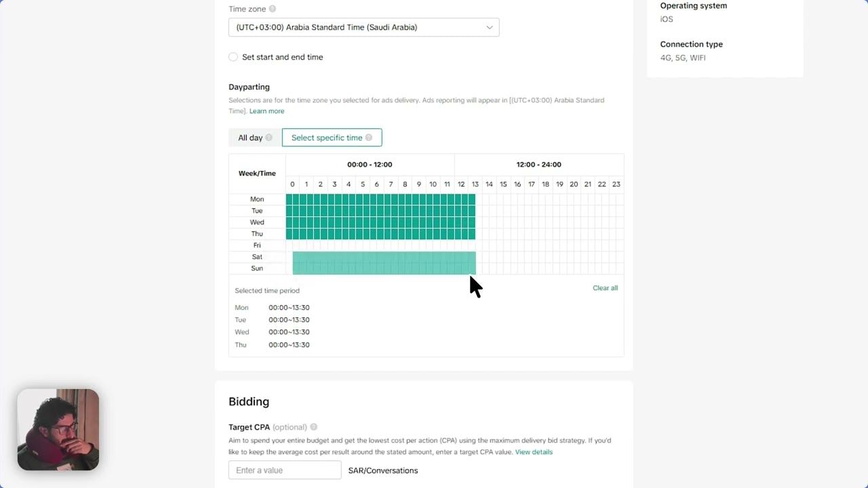The image size is (868, 488).
Task: Toggle Wednesday hour 10 first cell
Action: pos(430,222)
